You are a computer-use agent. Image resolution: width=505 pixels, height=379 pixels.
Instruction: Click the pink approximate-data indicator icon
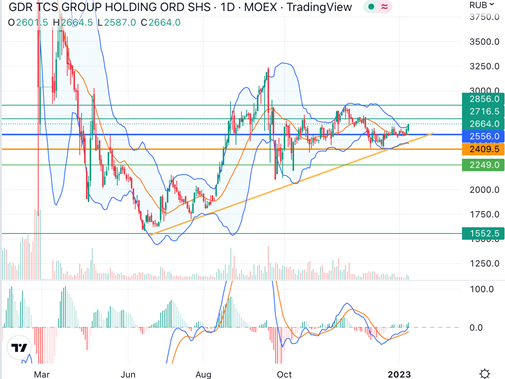point(384,7)
